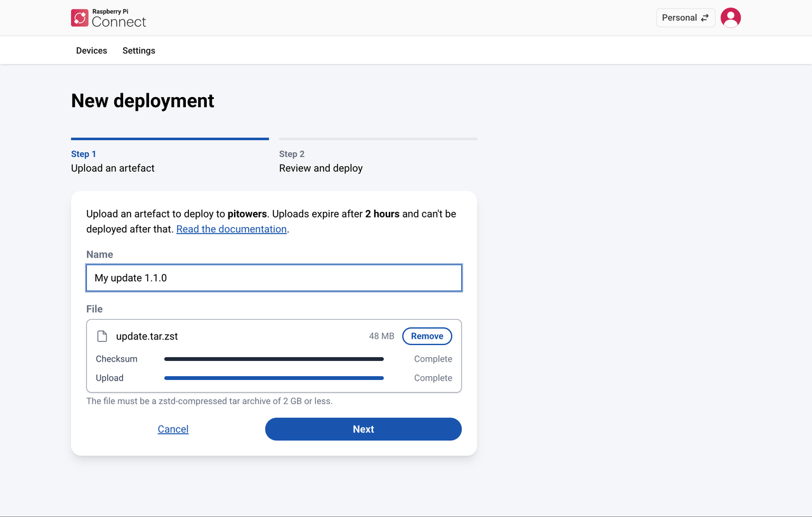Switch organisation with the Personal button
Image resolution: width=812 pixels, height=517 pixels.
pyautogui.click(x=686, y=18)
